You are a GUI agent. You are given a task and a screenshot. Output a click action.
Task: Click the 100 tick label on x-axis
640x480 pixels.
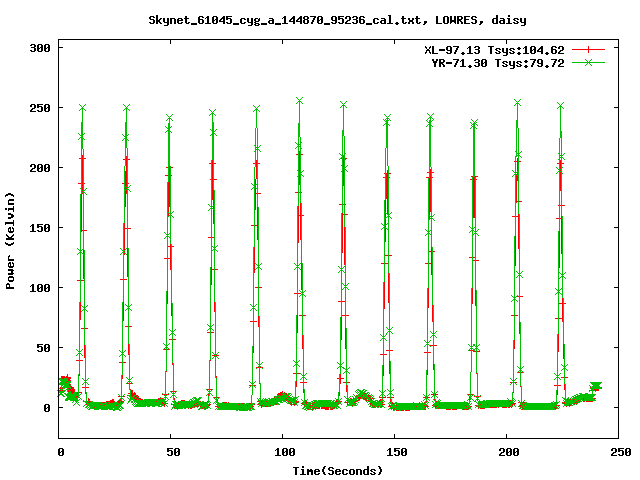click(x=283, y=452)
